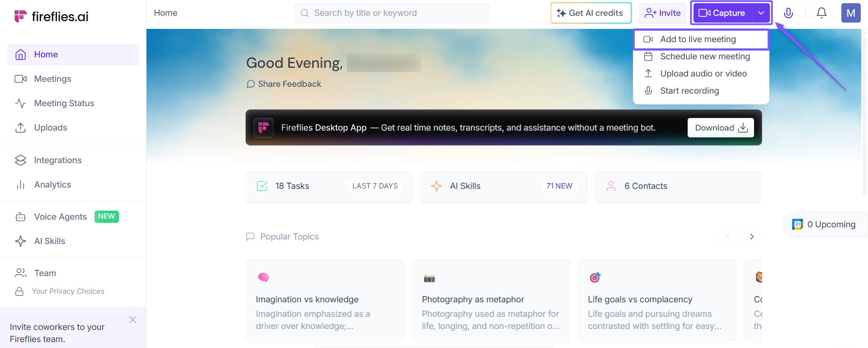Viewport: 868px width, 348px height.
Task: Select Schedule new meeting option
Action: point(704,56)
